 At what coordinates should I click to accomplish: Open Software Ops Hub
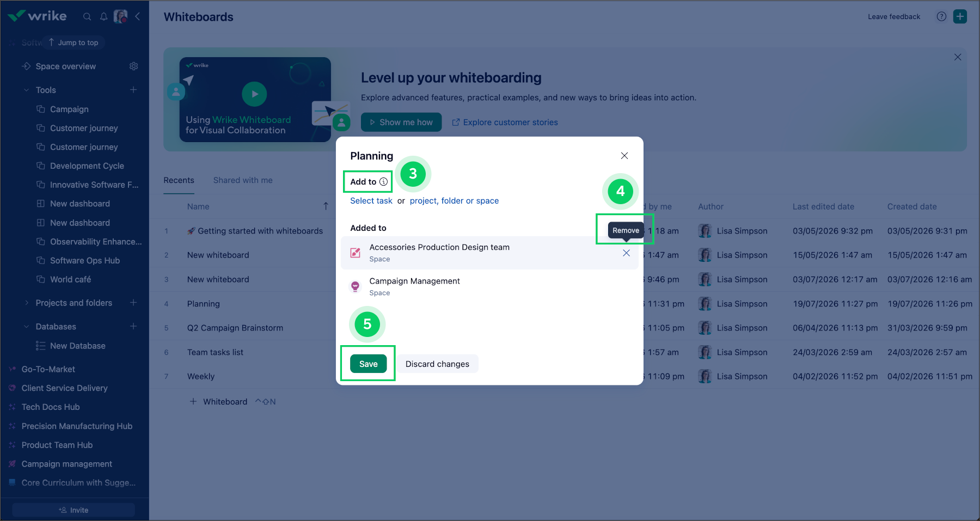[x=85, y=261]
